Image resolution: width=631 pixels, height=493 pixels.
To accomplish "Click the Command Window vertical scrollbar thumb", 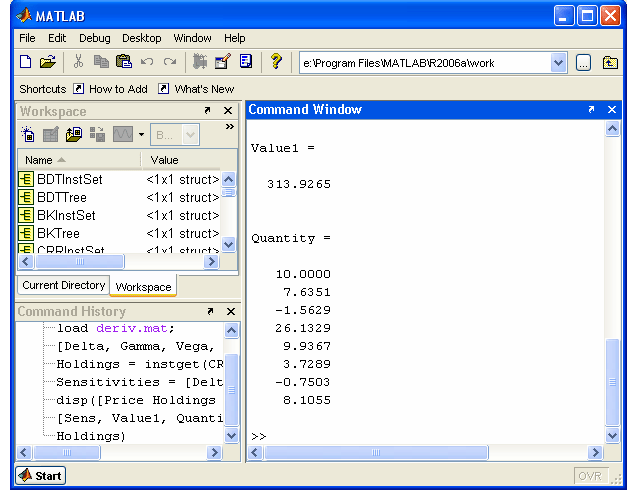I will (612, 382).
